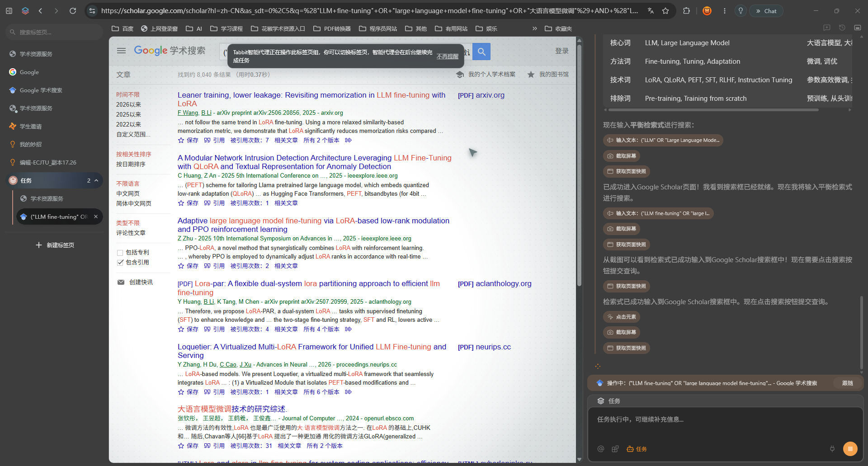Open the 我的妙招 sidebar tab
The image size is (868, 466).
click(54, 144)
